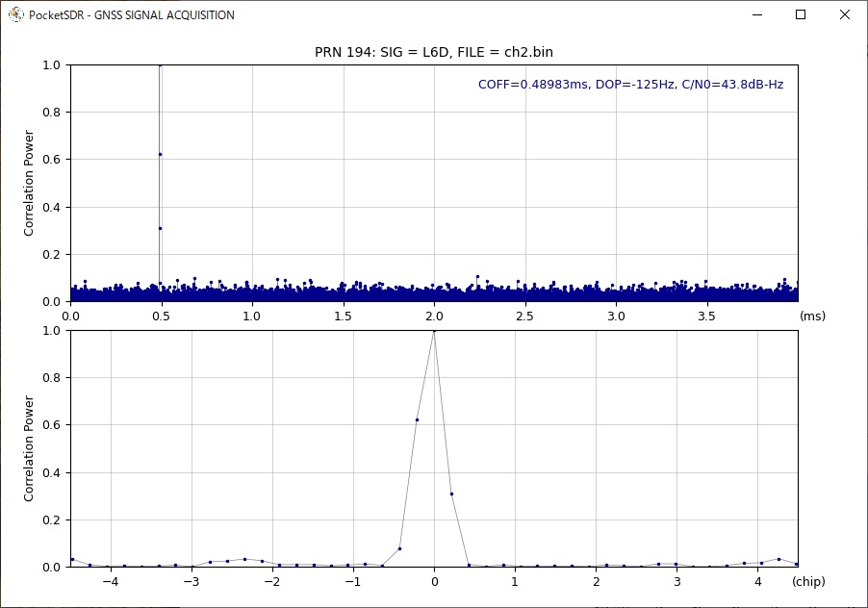Image resolution: width=868 pixels, height=608 pixels.
Task: Minimize the PocketSDR window
Action: 757,14
